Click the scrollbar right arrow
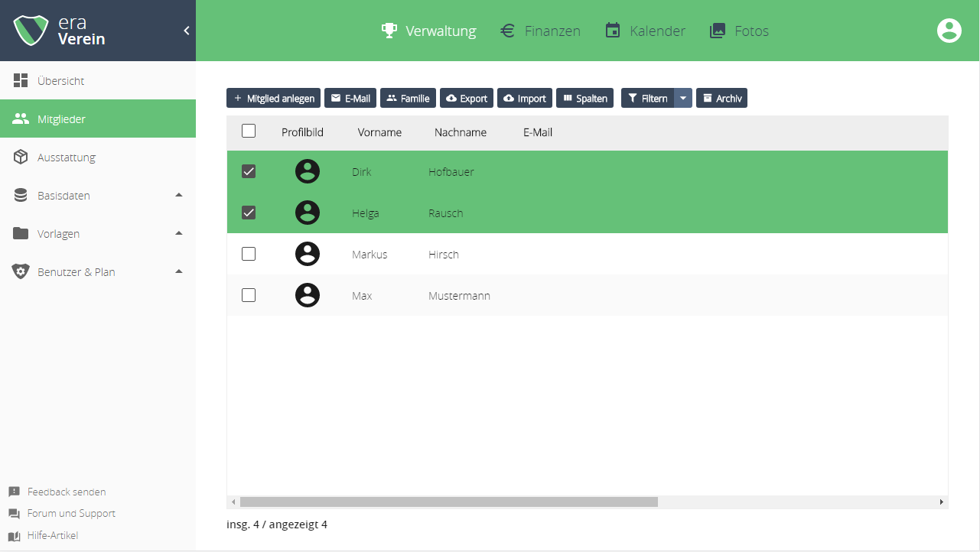Viewport: 980px width, 552px height. click(x=942, y=502)
